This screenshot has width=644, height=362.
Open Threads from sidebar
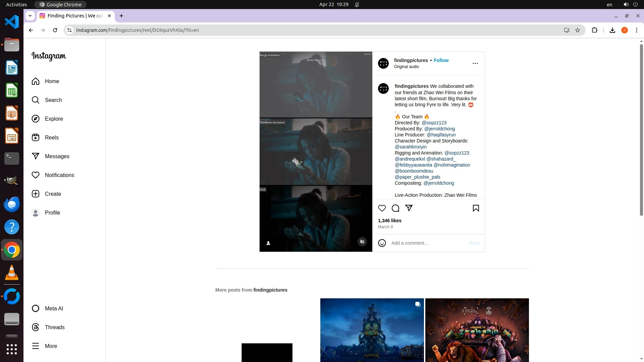[x=54, y=327]
